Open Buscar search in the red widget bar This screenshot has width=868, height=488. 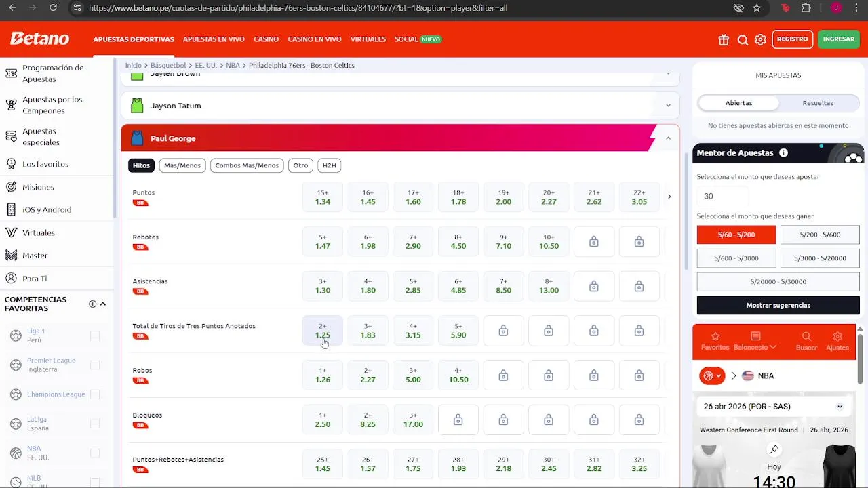(x=806, y=341)
